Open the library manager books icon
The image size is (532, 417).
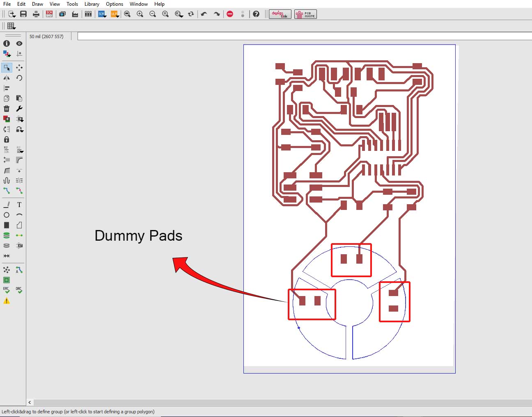coord(88,14)
